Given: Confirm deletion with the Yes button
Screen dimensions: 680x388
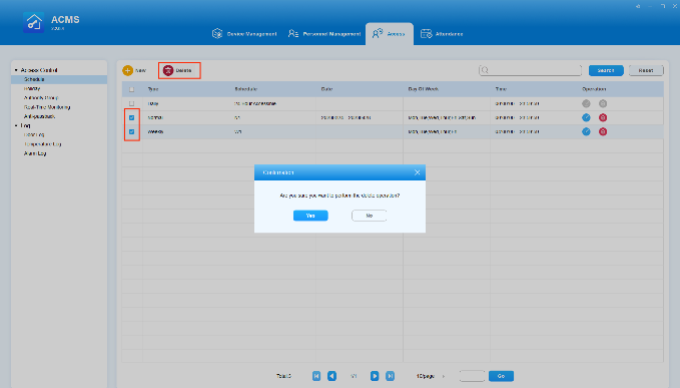Looking at the screenshot, I should [311, 215].
